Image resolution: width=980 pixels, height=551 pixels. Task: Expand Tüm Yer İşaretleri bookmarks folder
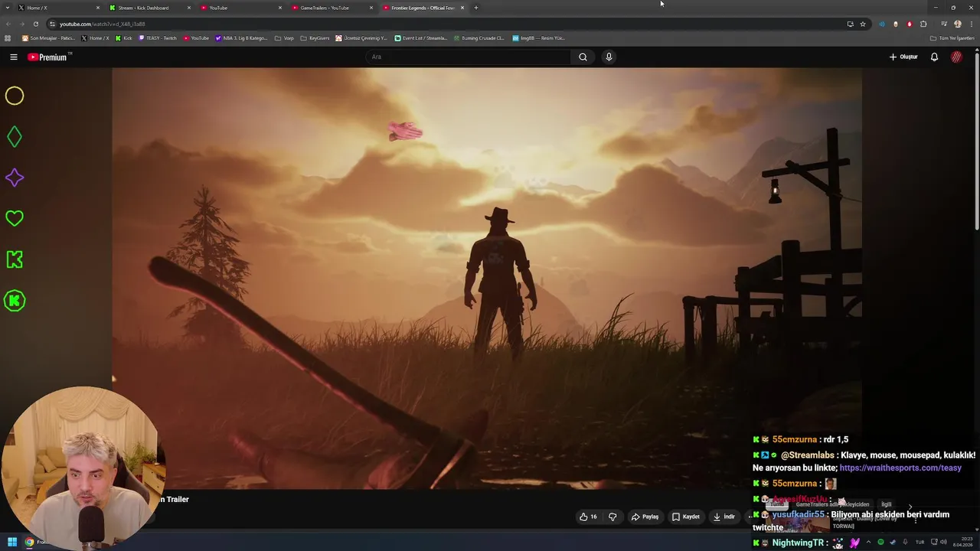[952, 37]
